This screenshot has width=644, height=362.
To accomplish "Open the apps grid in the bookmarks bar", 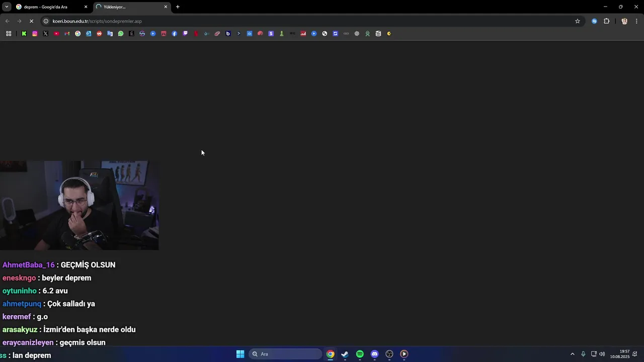I will tap(9, 34).
